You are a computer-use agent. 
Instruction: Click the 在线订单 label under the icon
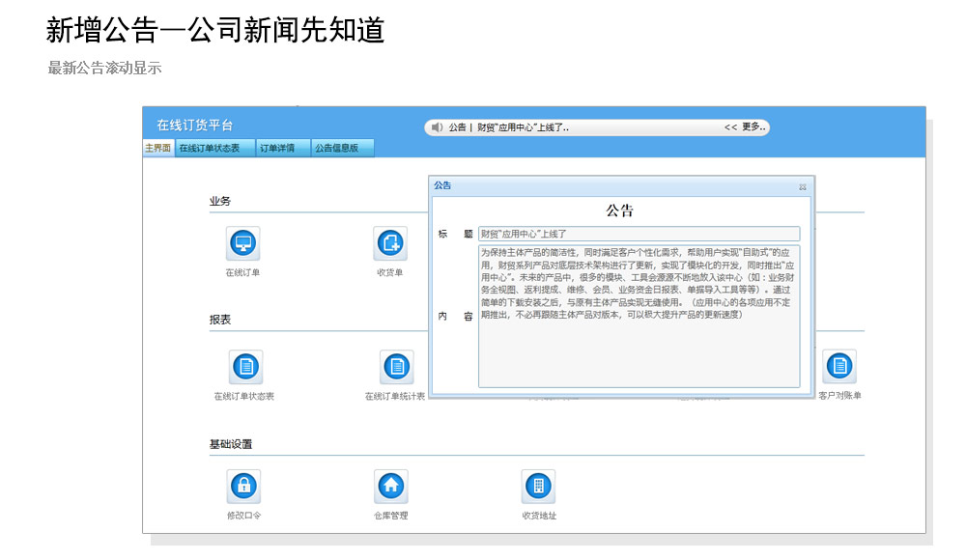[242, 272]
